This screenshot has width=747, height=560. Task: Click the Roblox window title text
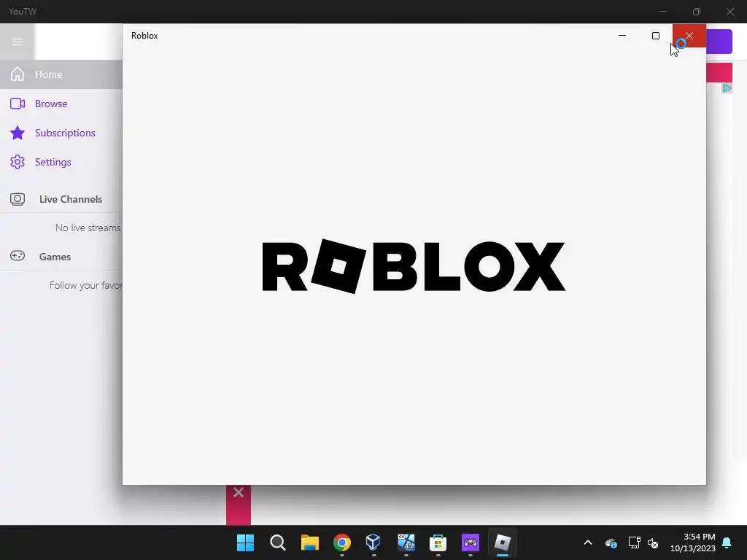click(144, 36)
